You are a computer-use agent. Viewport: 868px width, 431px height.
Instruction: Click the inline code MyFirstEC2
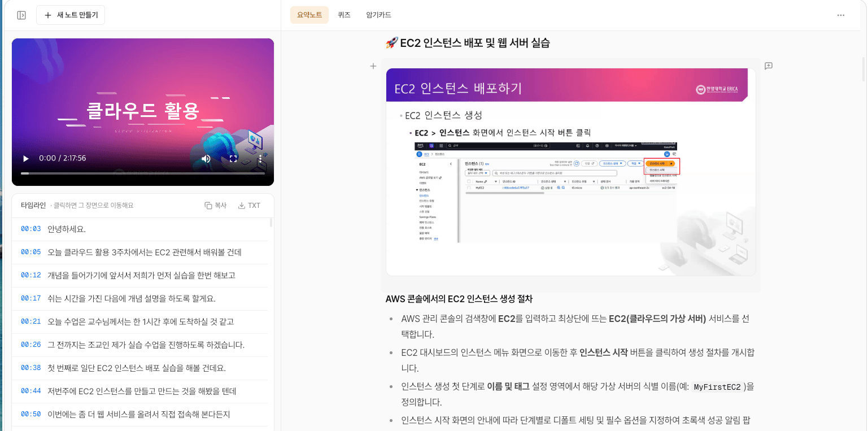click(x=717, y=387)
